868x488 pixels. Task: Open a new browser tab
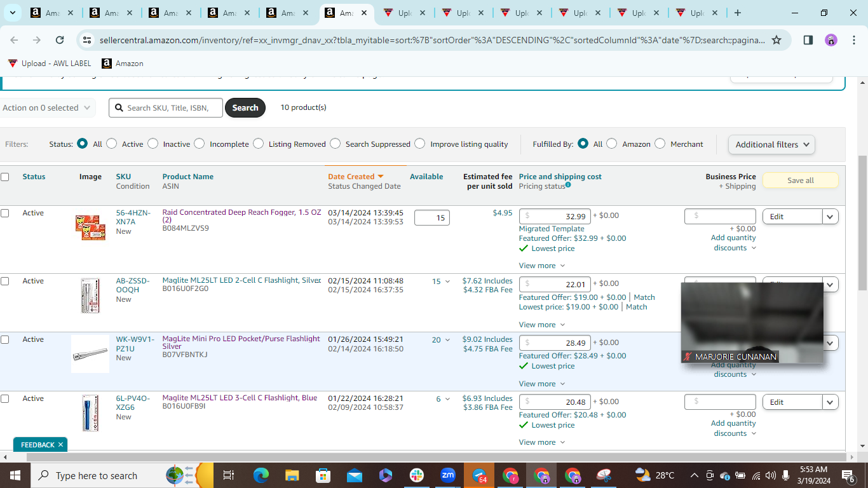point(737,13)
